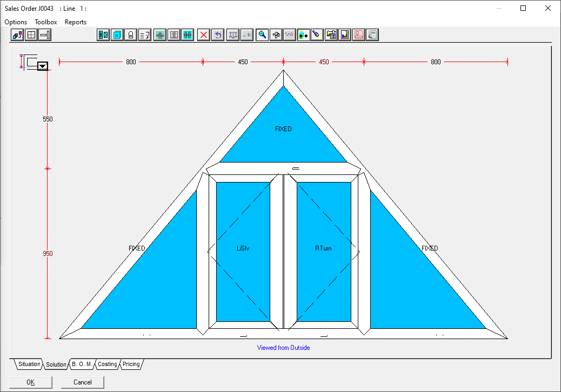Click the colored shapes icon at toolbar start
561x392 pixels.
click(x=17, y=35)
